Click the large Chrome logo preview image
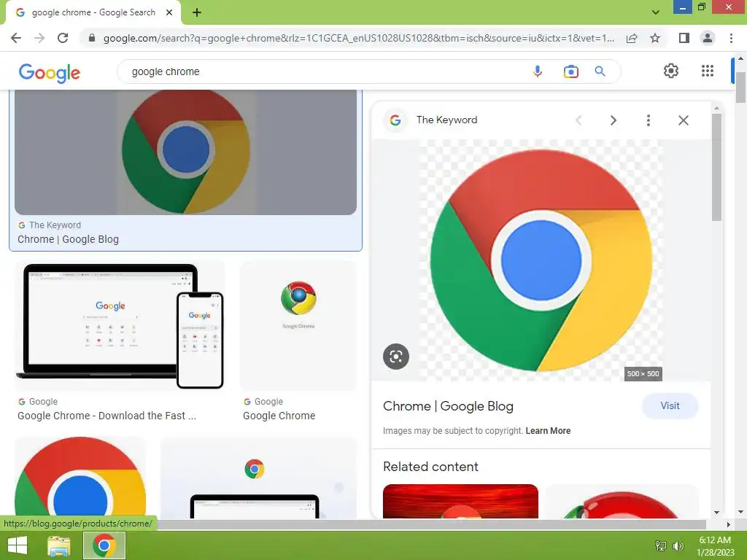 tap(541, 260)
